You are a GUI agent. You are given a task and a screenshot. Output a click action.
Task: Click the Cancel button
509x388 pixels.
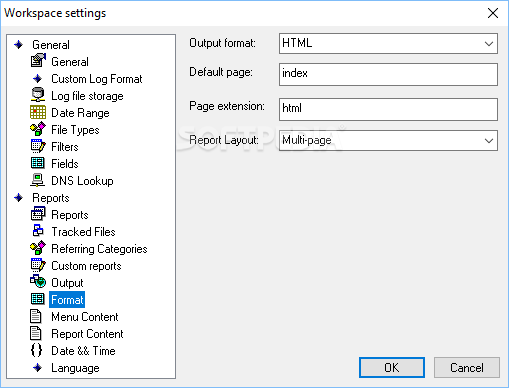point(467,368)
